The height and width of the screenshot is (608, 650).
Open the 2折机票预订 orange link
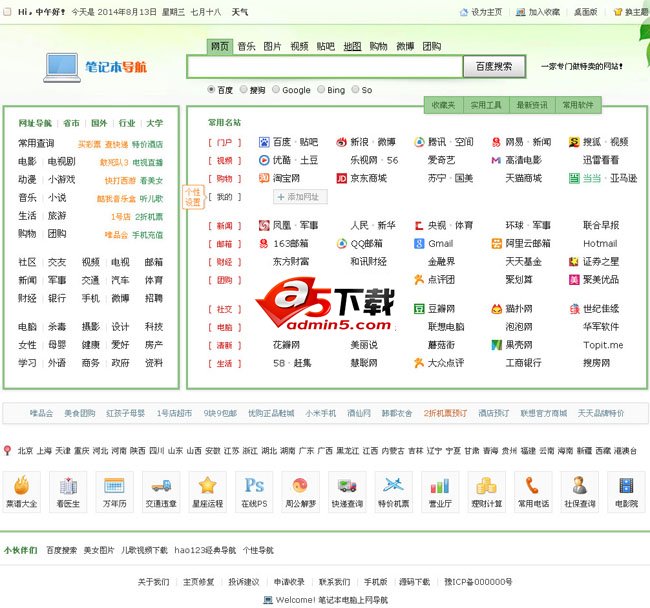point(445,413)
